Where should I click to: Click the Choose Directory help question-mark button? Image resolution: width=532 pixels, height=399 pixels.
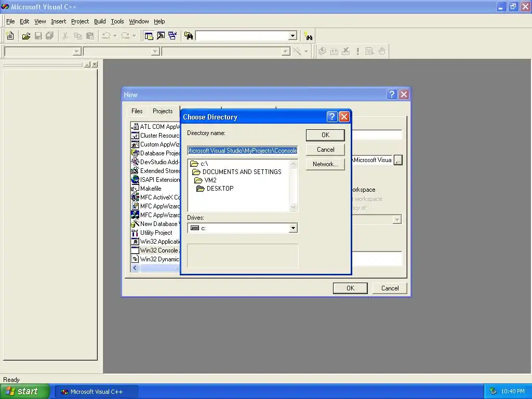pyautogui.click(x=332, y=117)
